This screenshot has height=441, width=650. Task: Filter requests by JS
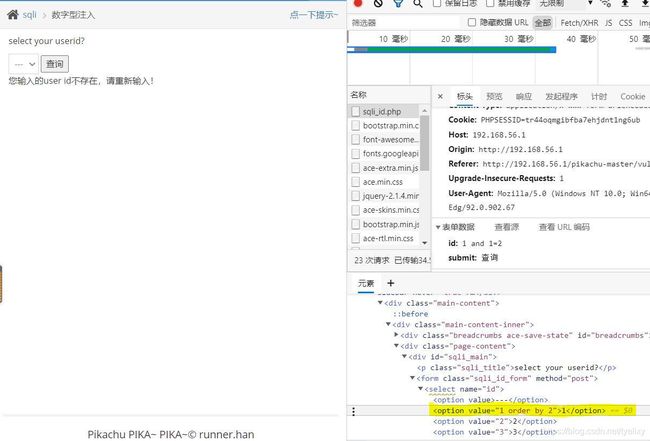[608, 23]
